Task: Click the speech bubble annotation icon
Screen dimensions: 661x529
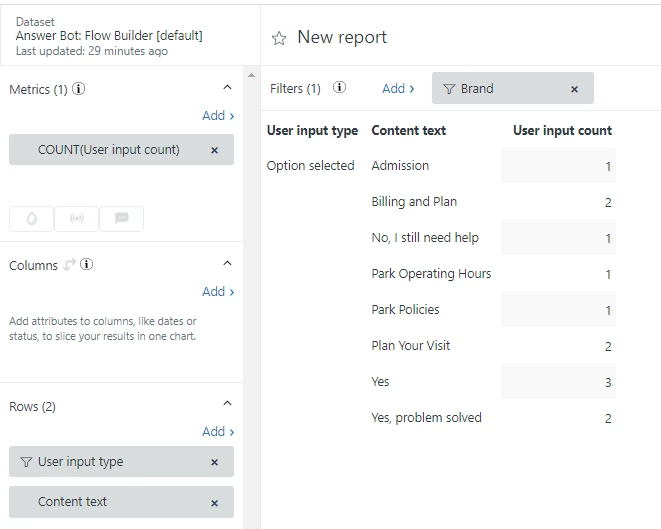Action: [121, 218]
